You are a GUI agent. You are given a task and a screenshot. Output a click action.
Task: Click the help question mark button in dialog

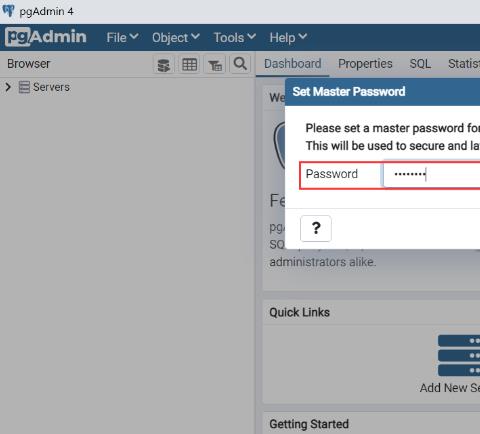[316, 228]
